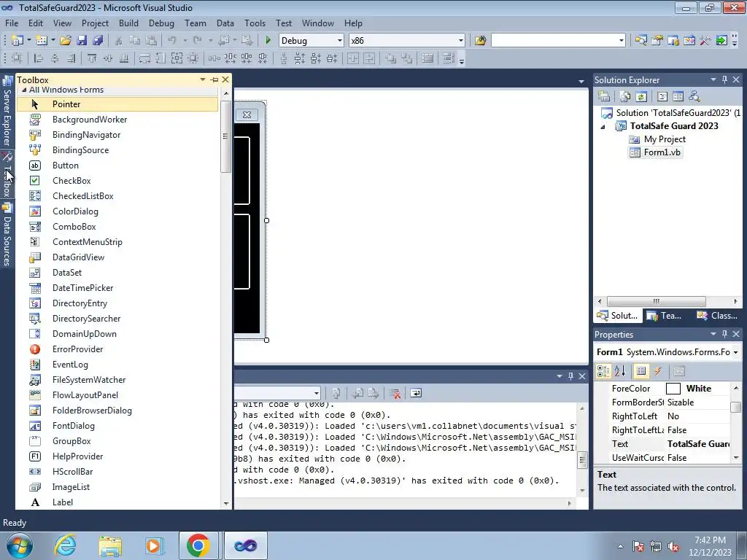This screenshot has height=560, width=747.
Task: Click Align to Grid layout icon
Action: [x=17, y=58]
